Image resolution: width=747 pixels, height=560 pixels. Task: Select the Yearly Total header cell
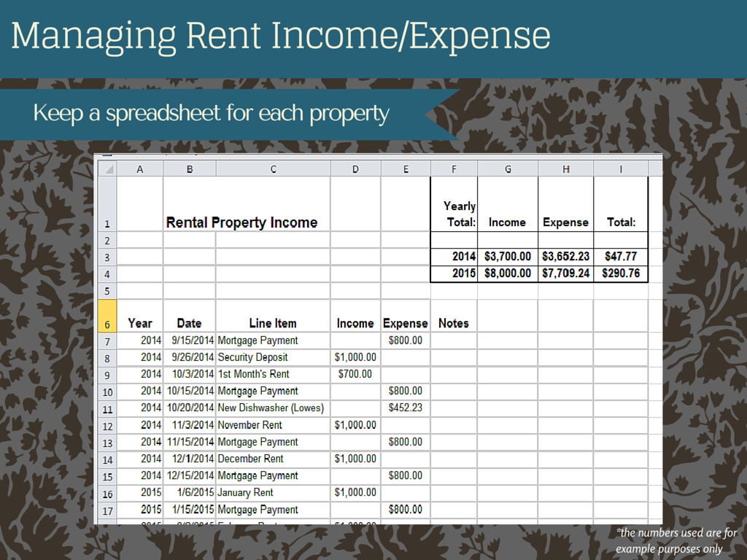(x=454, y=214)
